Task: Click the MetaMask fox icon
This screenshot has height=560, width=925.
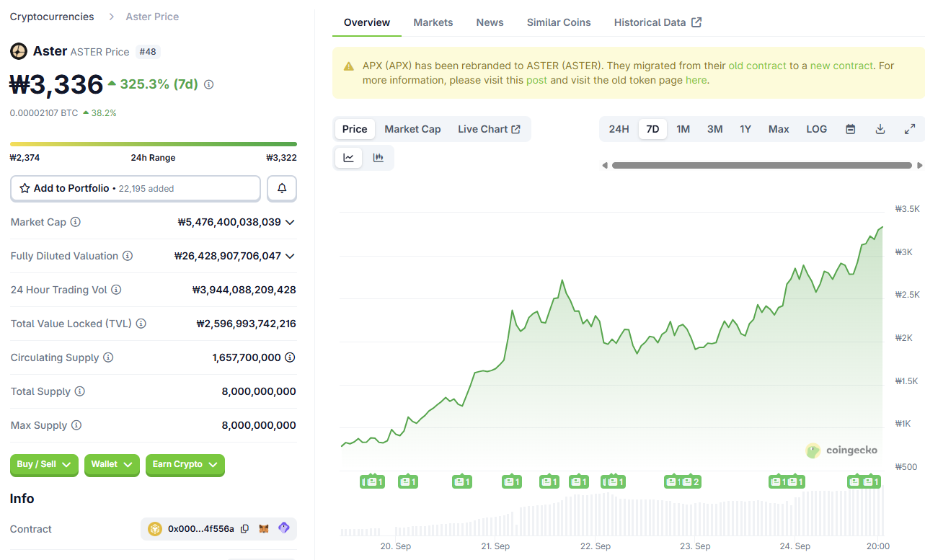Action: [264, 529]
